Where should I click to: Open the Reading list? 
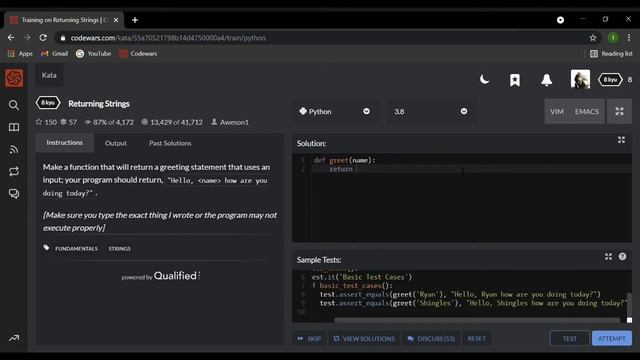611,53
